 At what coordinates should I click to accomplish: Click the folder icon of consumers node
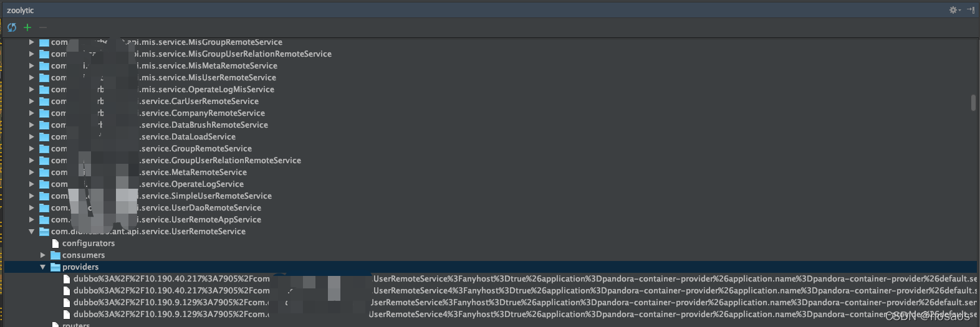click(x=55, y=255)
